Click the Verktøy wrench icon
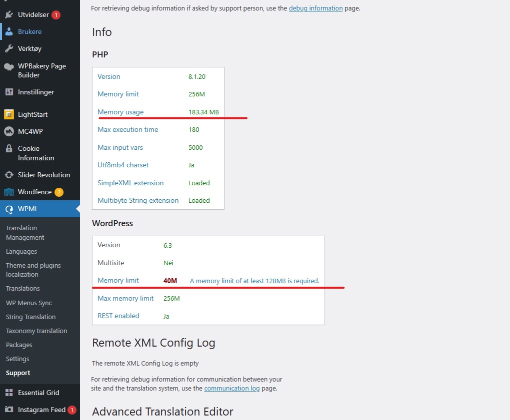Viewport: 510px width, 420px height. (x=9, y=48)
